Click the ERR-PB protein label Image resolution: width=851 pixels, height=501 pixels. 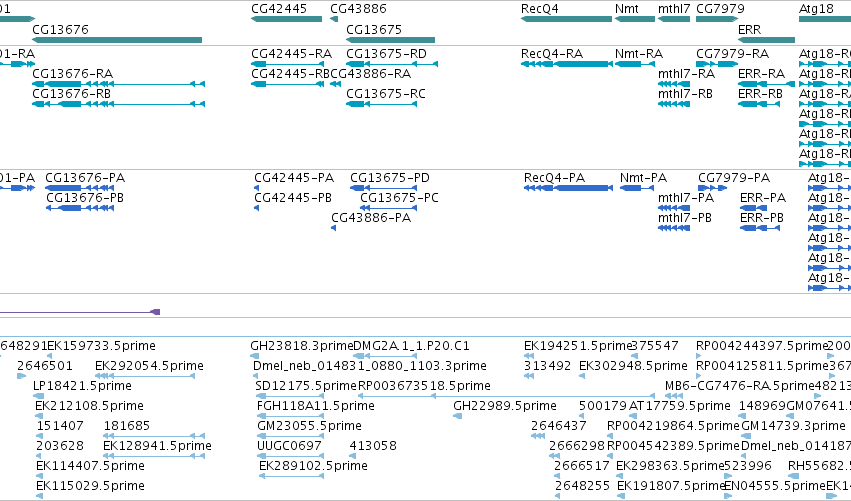pyautogui.click(x=762, y=218)
